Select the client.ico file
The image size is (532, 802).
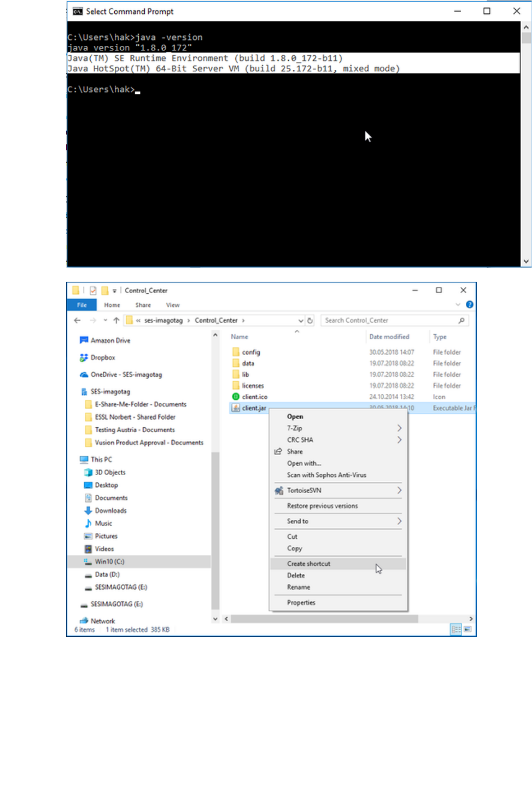click(x=249, y=397)
